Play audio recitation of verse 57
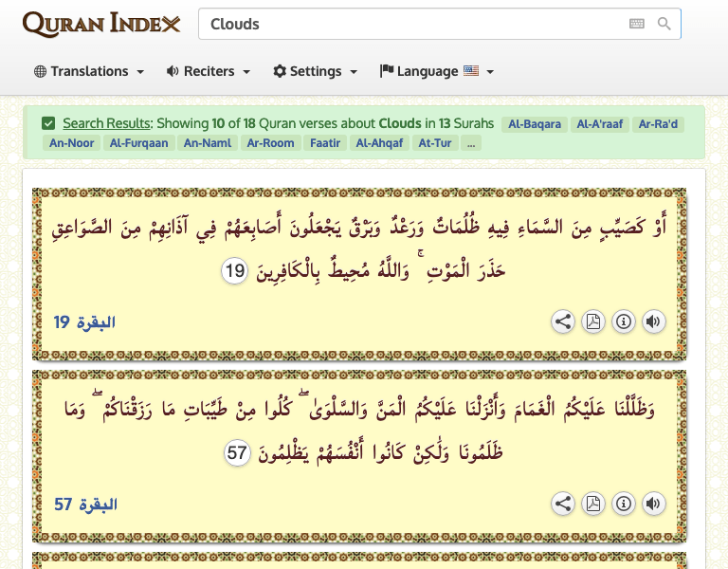The height and width of the screenshot is (569, 728). click(653, 504)
